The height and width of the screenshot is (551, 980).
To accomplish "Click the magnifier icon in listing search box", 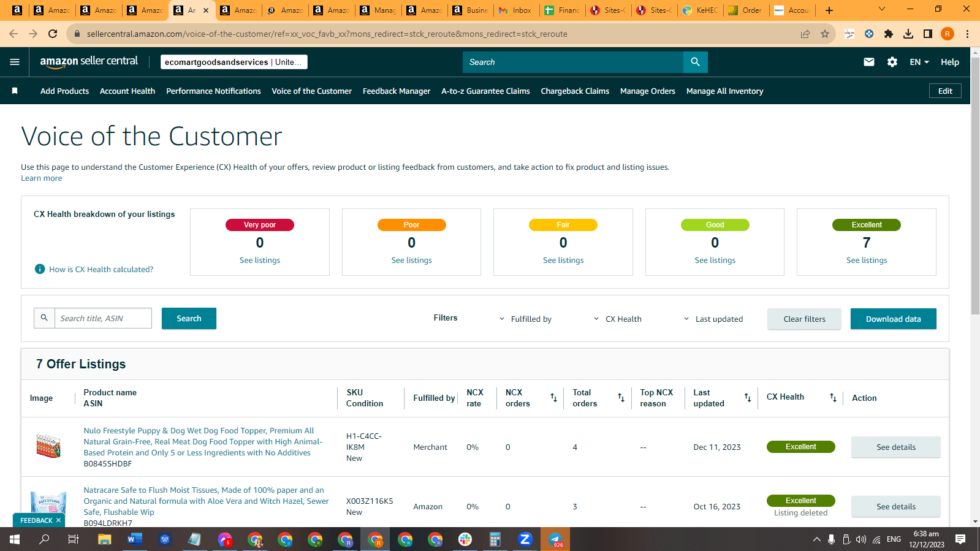I will 44,318.
